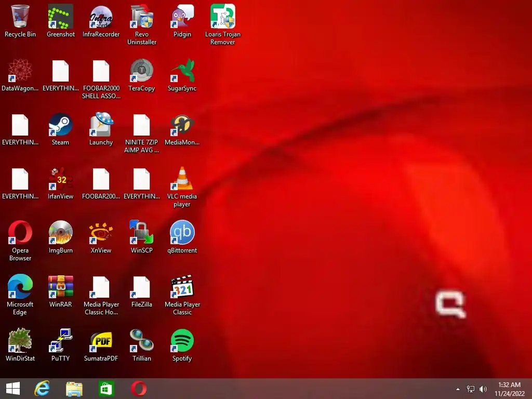Open the XnView shortcut
The image size is (532, 399).
click(101, 237)
